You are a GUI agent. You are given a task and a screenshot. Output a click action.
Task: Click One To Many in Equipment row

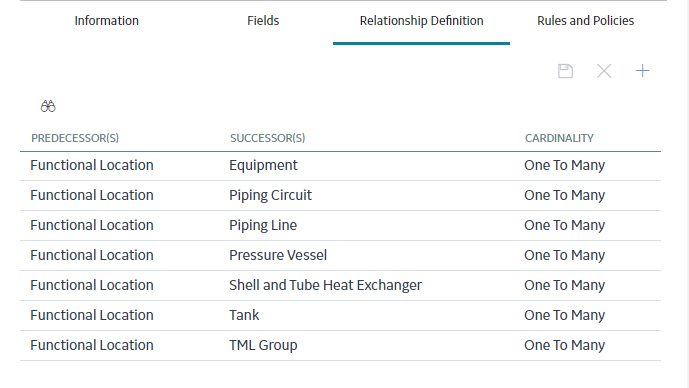[x=564, y=165]
